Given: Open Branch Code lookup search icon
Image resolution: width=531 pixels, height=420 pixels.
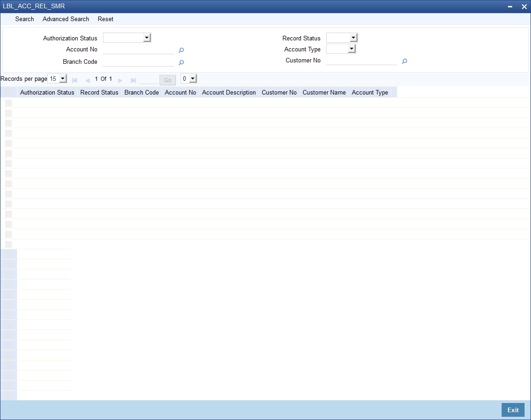Looking at the screenshot, I should 181,62.
